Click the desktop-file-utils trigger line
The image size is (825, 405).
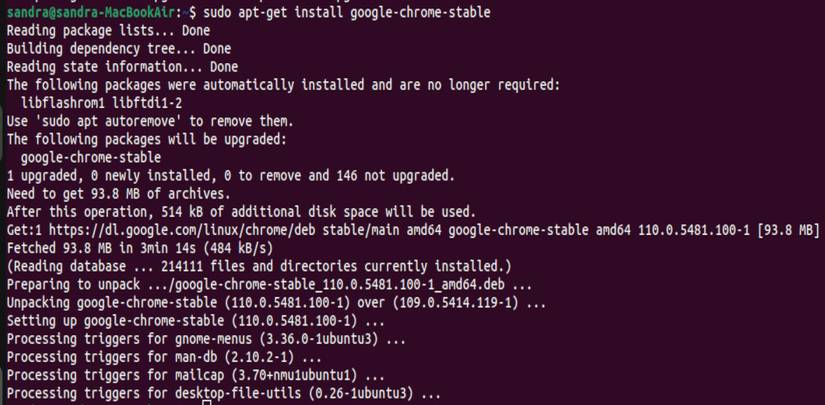[x=223, y=395]
